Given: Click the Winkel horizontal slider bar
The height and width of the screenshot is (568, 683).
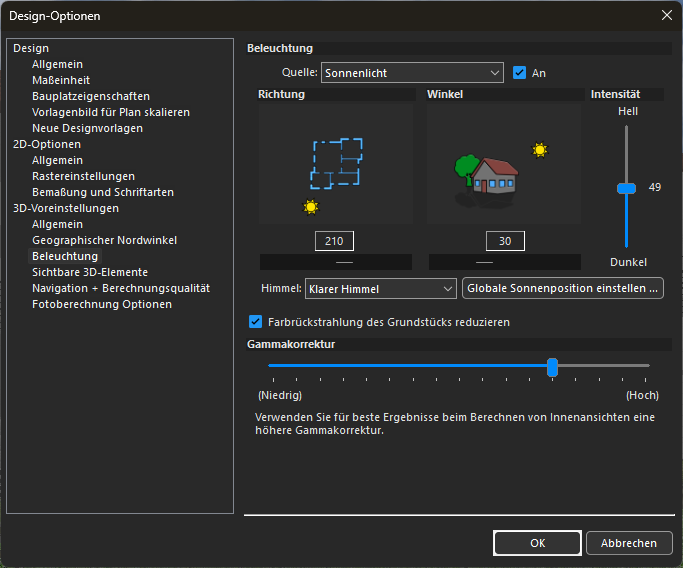Looking at the screenshot, I should pos(505,262).
